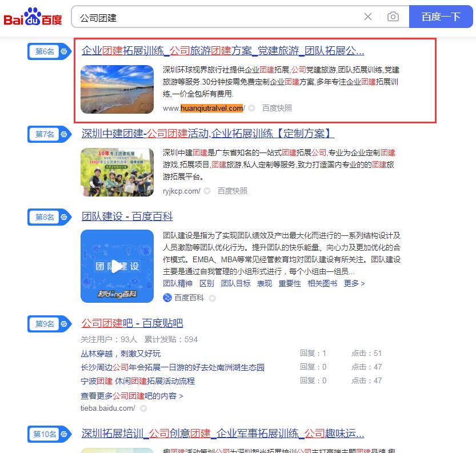Open 百度快照 for ryjkcp.com result
The width and height of the screenshot is (476, 453).
[232, 191]
